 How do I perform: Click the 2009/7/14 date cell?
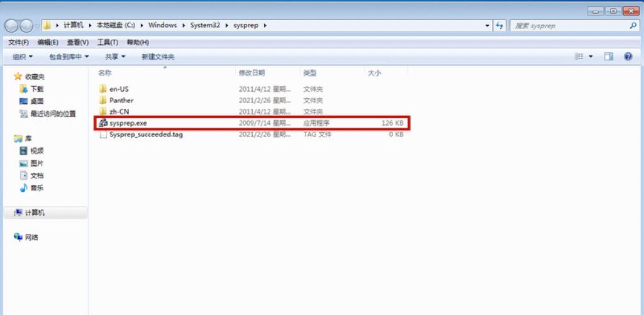265,123
